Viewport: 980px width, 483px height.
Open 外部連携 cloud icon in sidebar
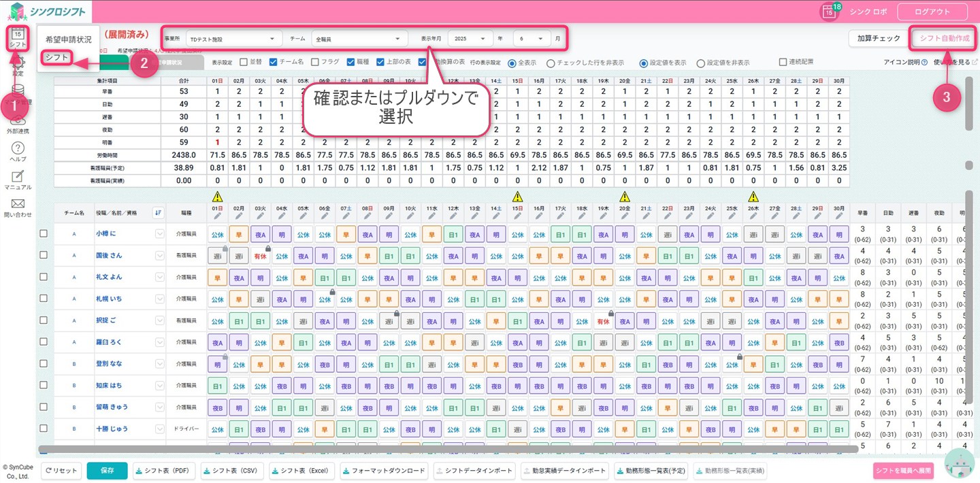pos(18,121)
